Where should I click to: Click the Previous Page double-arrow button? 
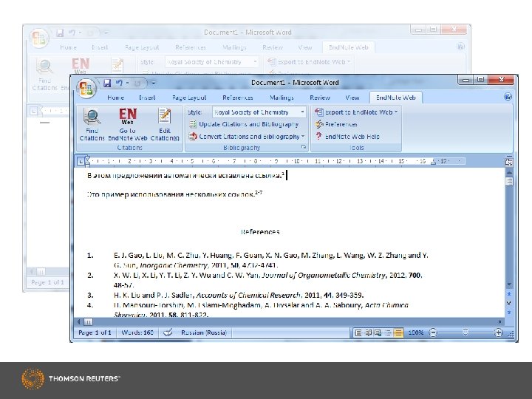click(x=509, y=294)
